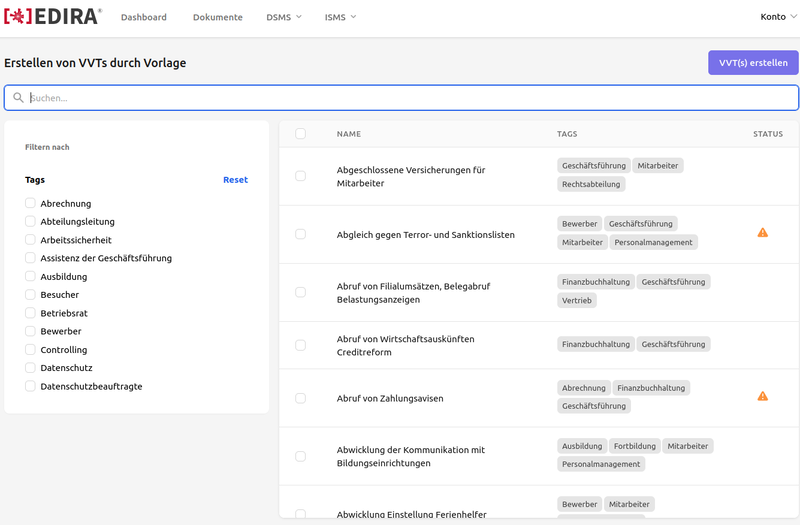Check the Betriebsrat filter checkbox

pyautogui.click(x=30, y=313)
